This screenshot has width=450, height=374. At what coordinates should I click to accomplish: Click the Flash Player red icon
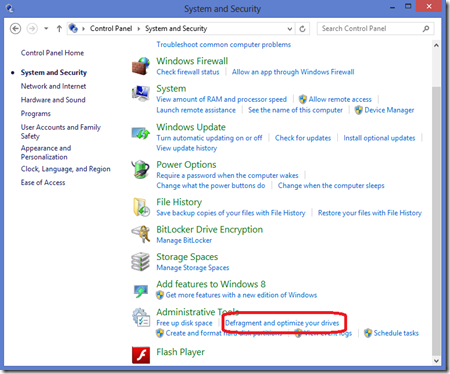(141, 355)
